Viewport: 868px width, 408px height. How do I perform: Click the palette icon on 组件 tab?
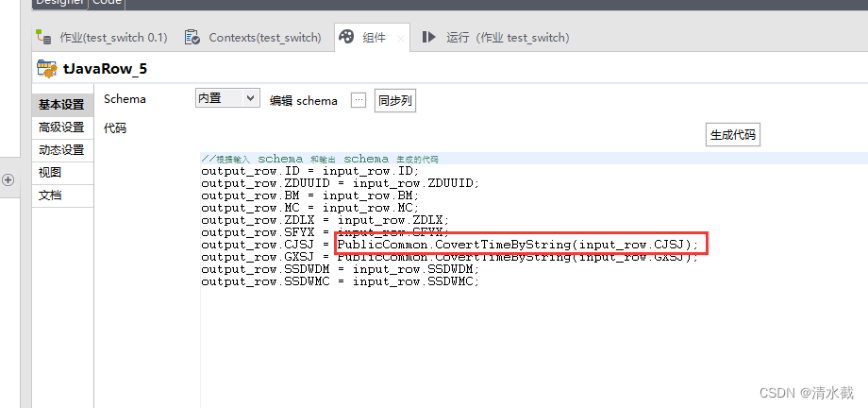346,37
